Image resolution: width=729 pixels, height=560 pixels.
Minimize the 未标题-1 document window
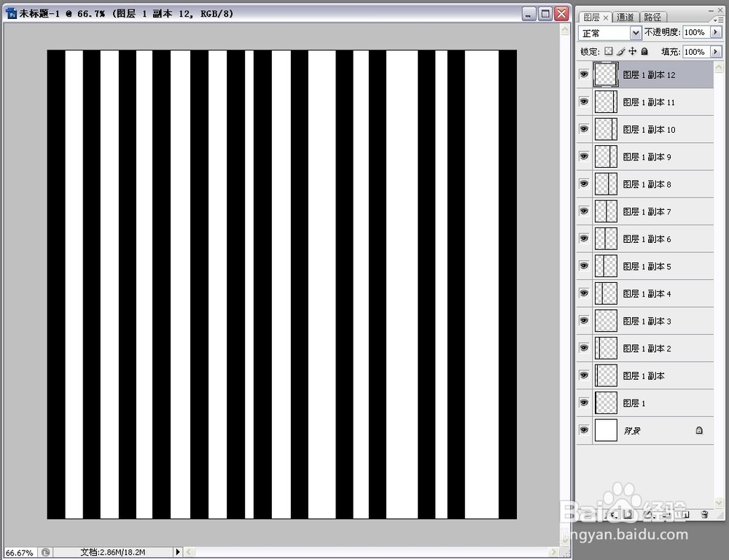[x=529, y=14]
